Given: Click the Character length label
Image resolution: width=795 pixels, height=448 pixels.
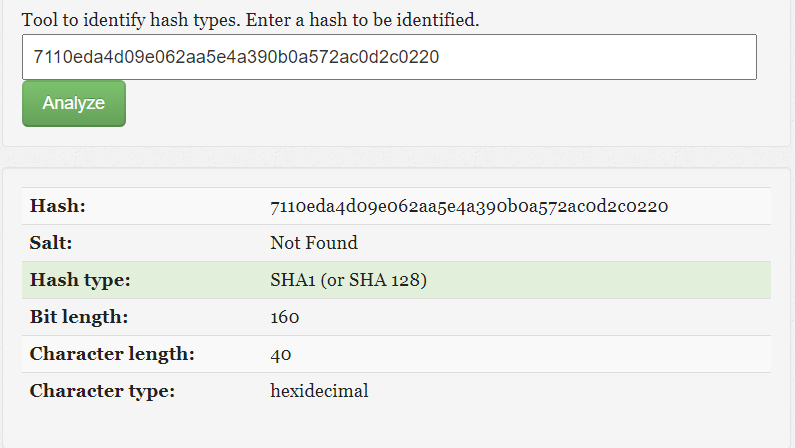Looking at the screenshot, I should pyautogui.click(x=112, y=354).
